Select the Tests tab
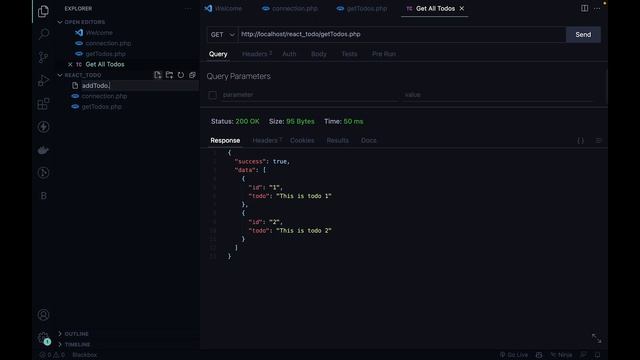The image size is (640, 360). pyautogui.click(x=349, y=54)
